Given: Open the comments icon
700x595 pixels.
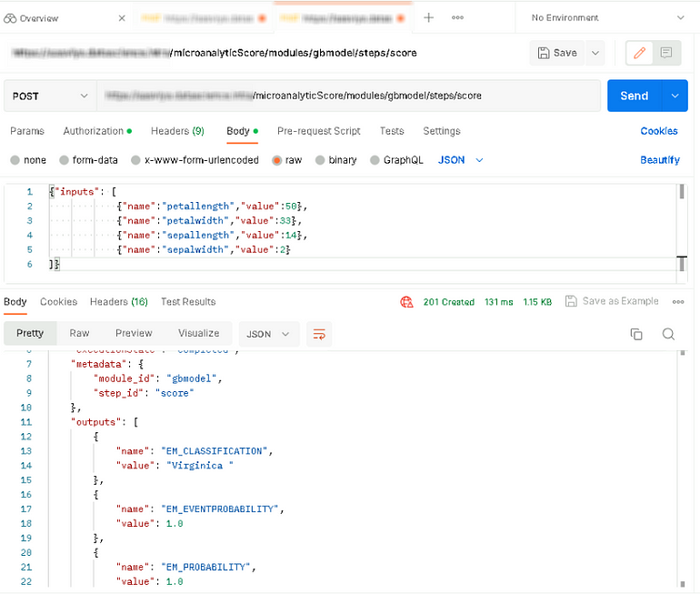Looking at the screenshot, I should click(666, 53).
